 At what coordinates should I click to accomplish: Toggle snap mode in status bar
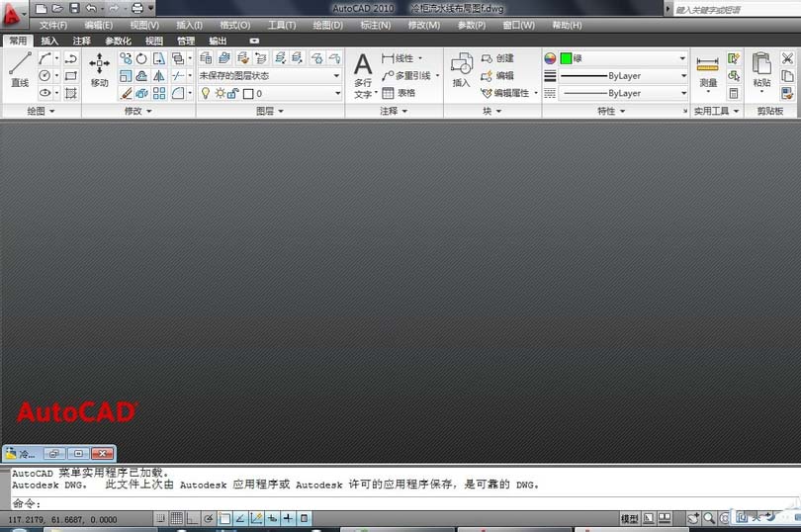coord(160,518)
